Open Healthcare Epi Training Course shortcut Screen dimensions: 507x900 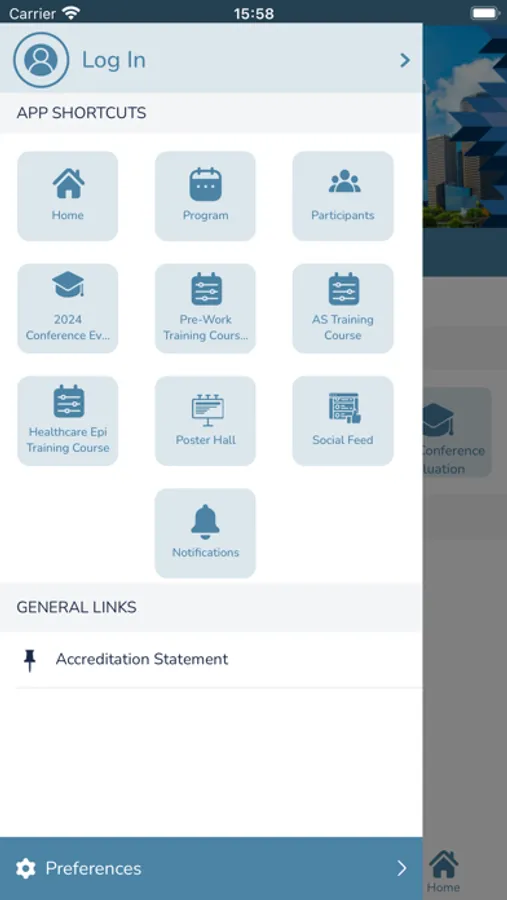[x=68, y=421]
